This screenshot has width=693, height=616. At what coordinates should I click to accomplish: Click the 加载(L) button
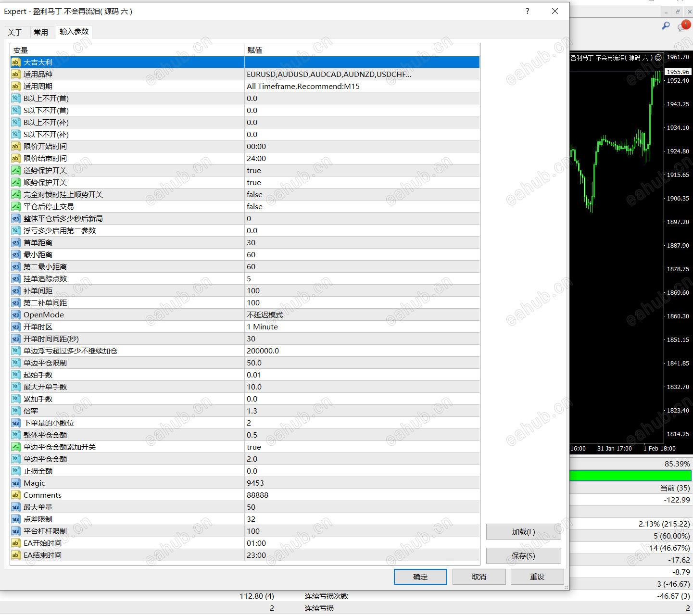click(523, 531)
